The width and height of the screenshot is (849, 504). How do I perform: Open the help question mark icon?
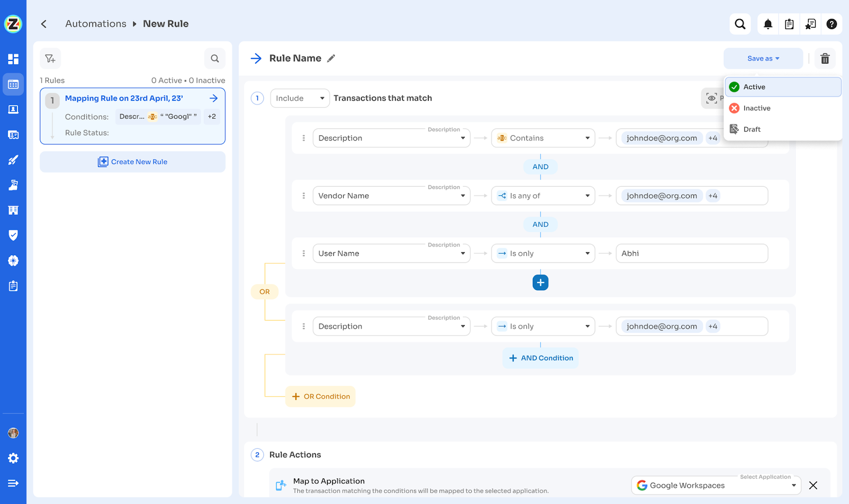(x=831, y=24)
